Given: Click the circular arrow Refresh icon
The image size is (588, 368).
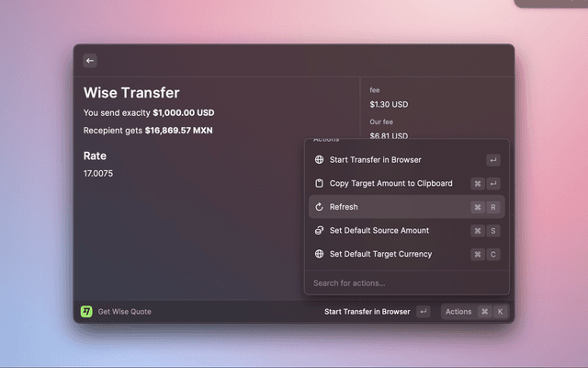Looking at the screenshot, I should click(319, 207).
